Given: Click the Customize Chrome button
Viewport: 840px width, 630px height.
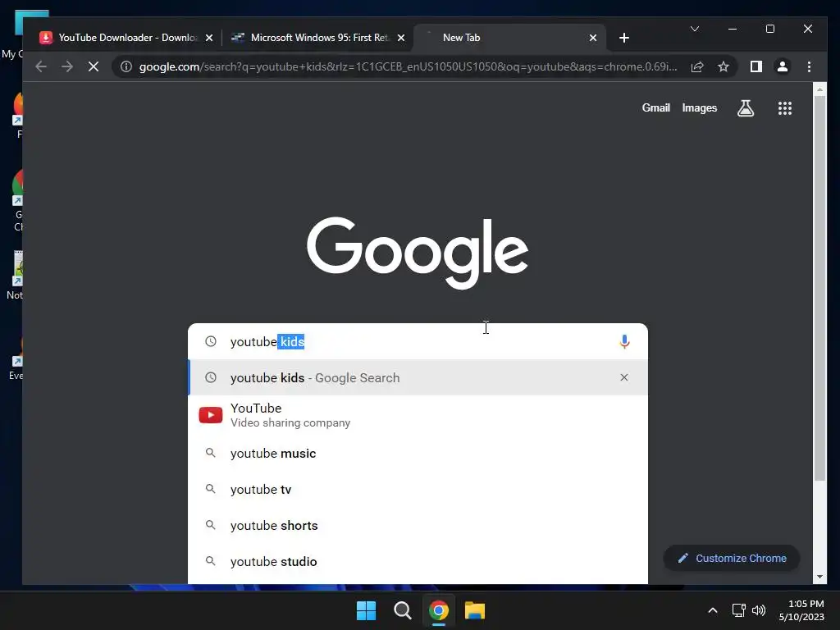Looking at the screenshot, I should pos(732,558).
